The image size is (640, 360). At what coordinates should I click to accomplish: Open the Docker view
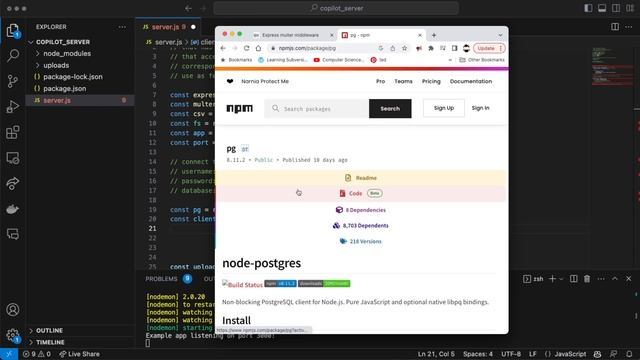[x=13, y=209]
